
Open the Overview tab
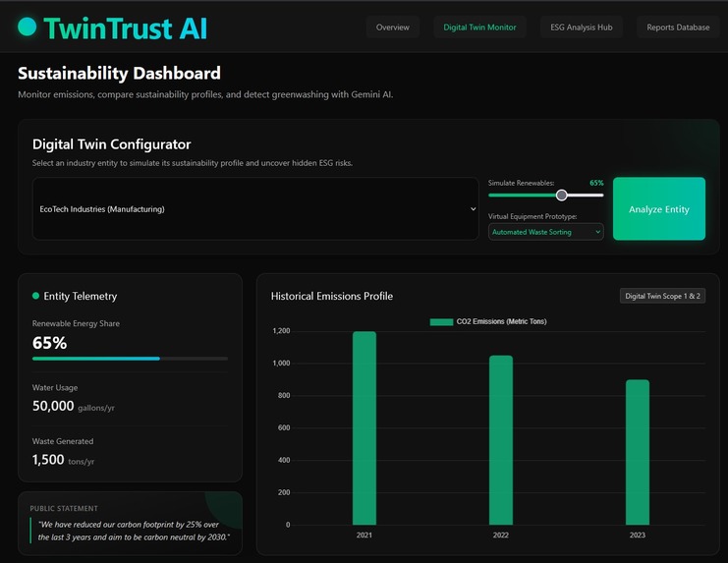coord(393,28)
